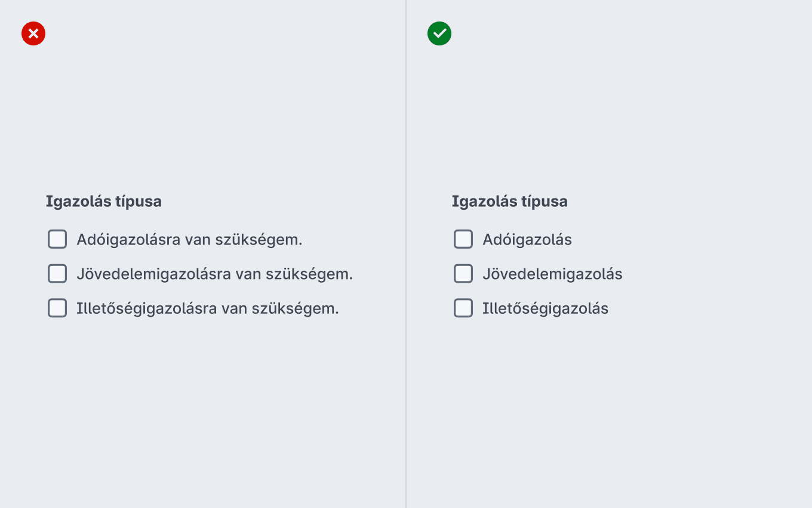812x508 pixels.
Task: Check the 'Adóigazolásra van szükségem.' checkbox
Action: (57, 240)
